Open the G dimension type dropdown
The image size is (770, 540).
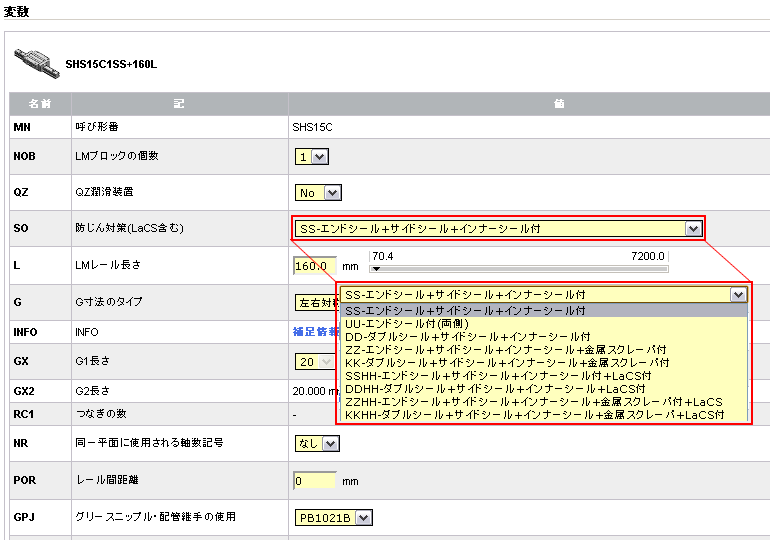click(x=314, y=302)
